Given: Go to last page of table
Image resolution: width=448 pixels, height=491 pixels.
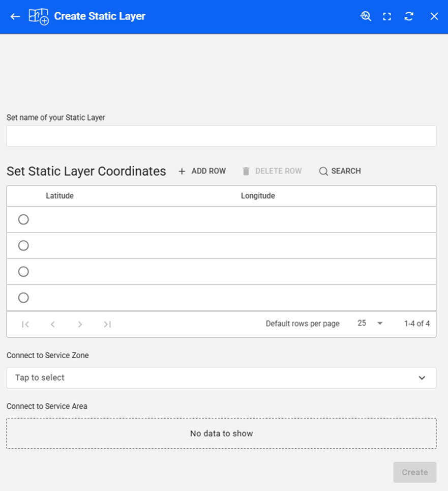Looking at the screenshot, I should pyautogui.click(x=107, y=324).
